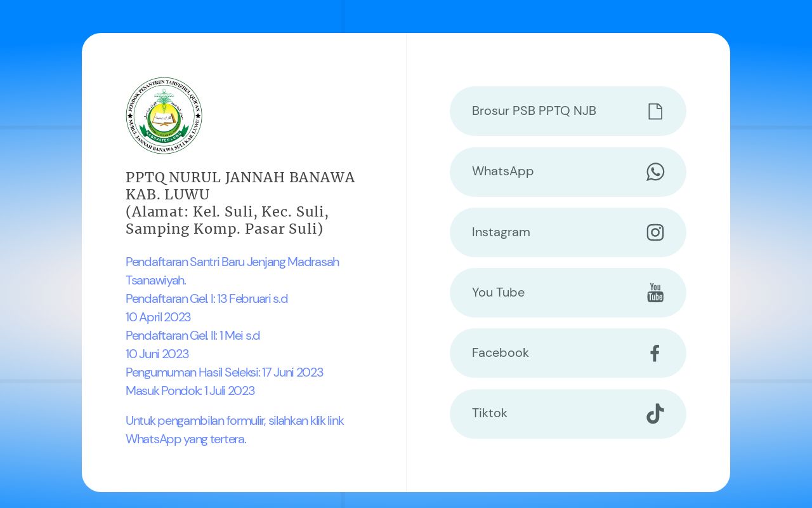Open the Facebook link label
812x508 pixels.
point(500,353)
